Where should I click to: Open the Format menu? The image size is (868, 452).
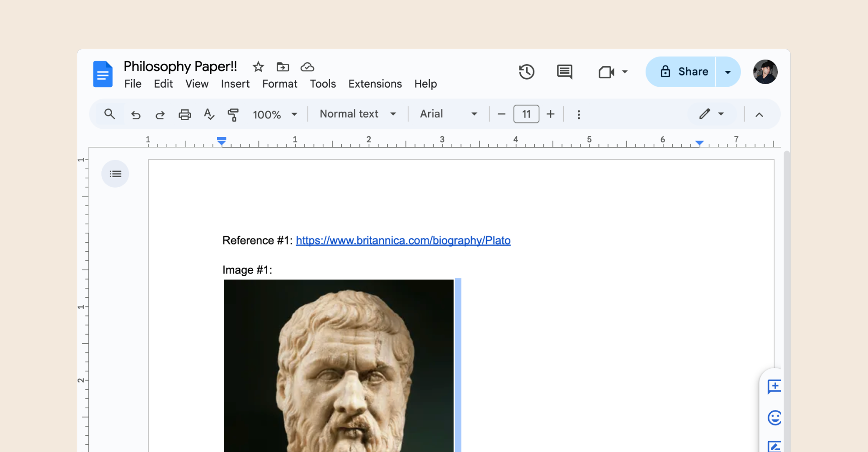(x=279, y=84)
